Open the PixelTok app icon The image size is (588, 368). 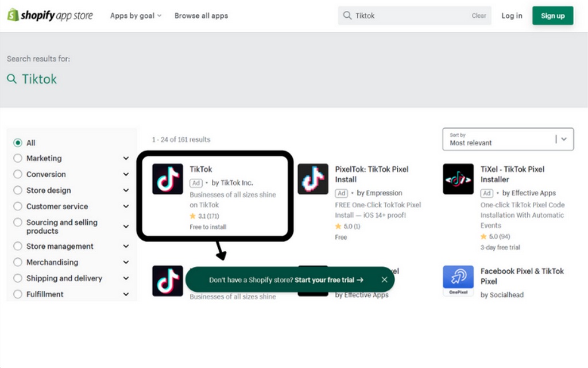coord(313,179)
